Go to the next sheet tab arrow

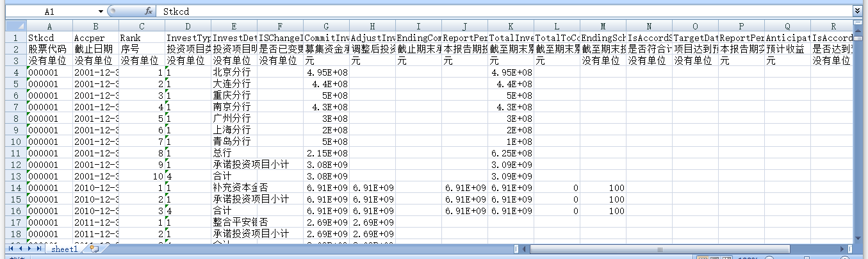pyautogui.click(x=28, y=248)
